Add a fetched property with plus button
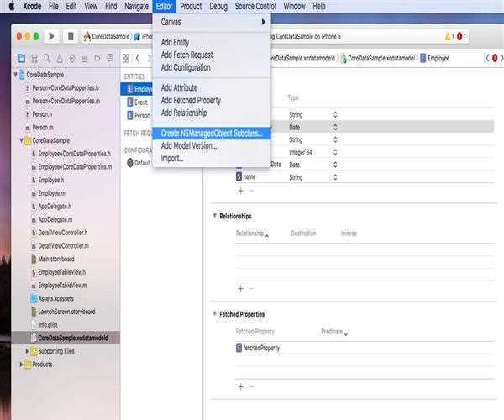The width and height of the screenshot is (504, 420). 240,386
